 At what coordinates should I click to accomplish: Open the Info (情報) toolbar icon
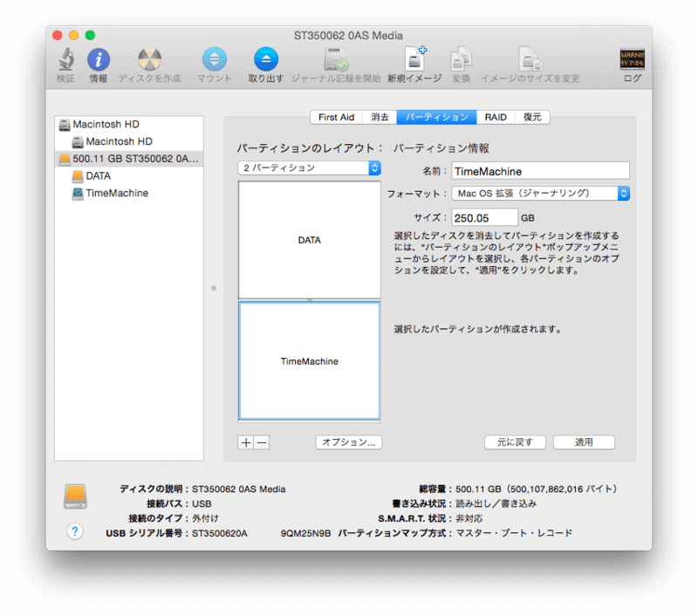click(x=99, y=61)
